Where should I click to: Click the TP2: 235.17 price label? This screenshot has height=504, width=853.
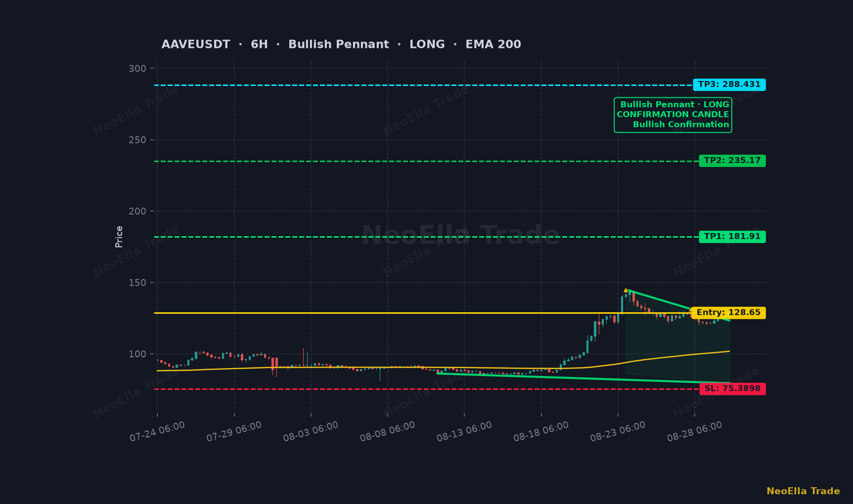732,161
